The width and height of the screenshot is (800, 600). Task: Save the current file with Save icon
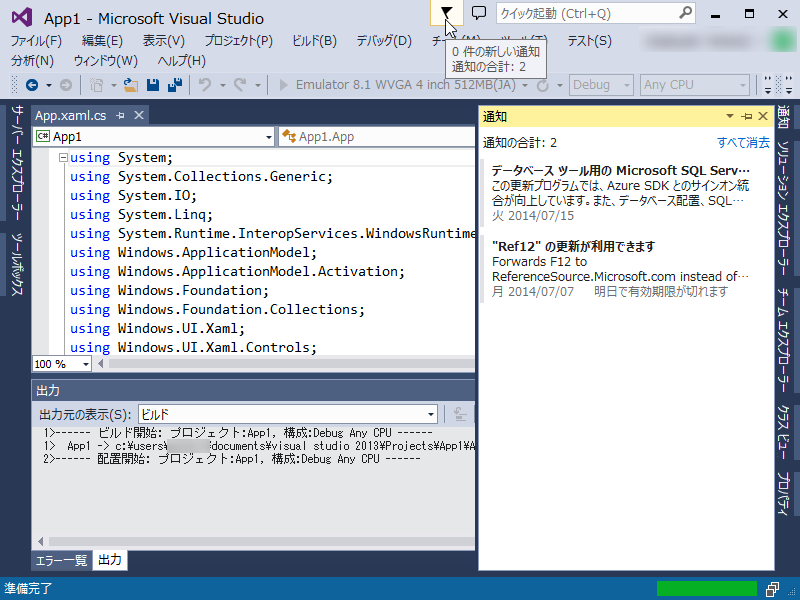pos(153,85)
